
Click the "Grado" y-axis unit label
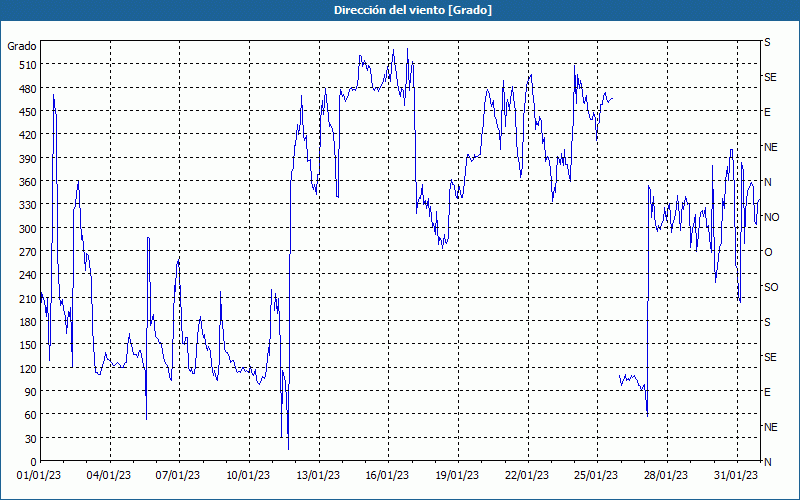click(x=22, y=46)
